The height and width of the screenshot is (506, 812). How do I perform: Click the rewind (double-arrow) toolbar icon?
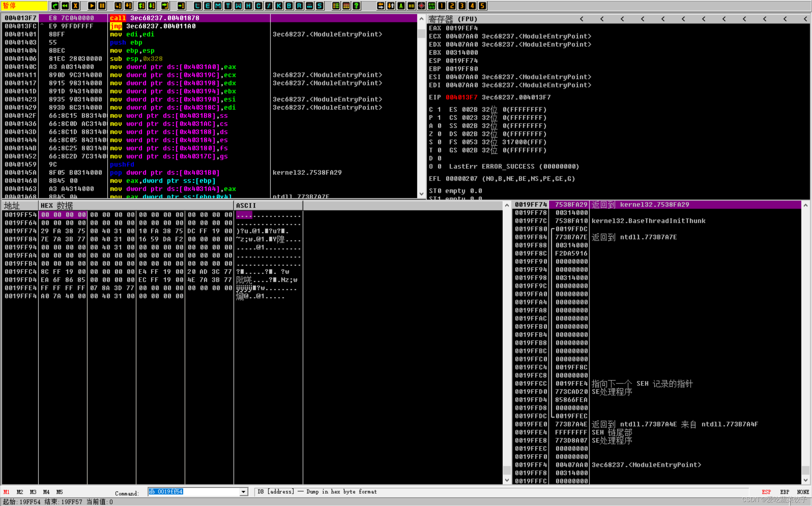65,5
